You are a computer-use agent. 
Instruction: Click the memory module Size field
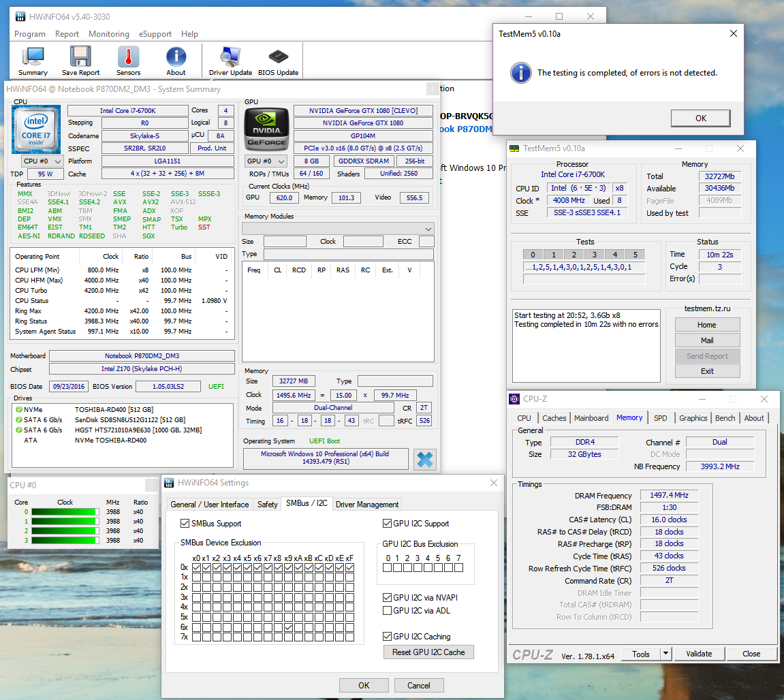click(x=285, y=242)
